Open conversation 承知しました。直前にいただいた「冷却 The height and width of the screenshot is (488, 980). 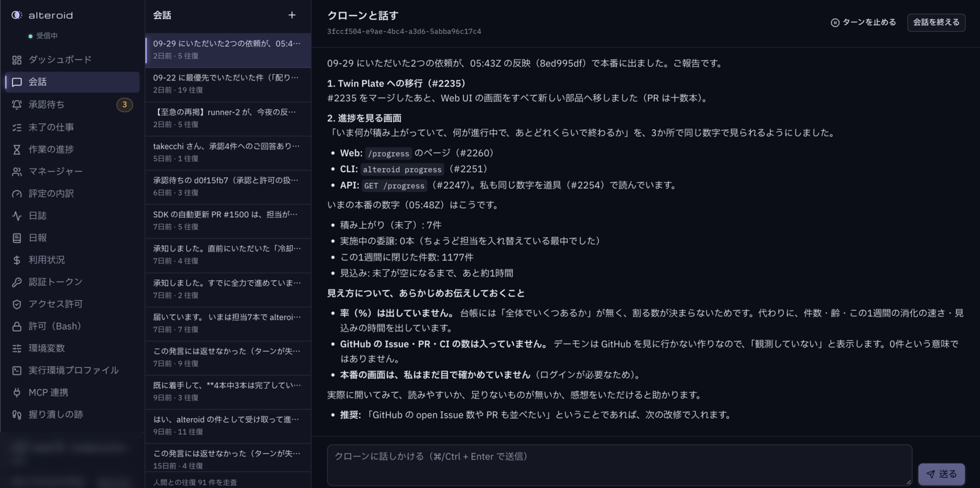228,254
